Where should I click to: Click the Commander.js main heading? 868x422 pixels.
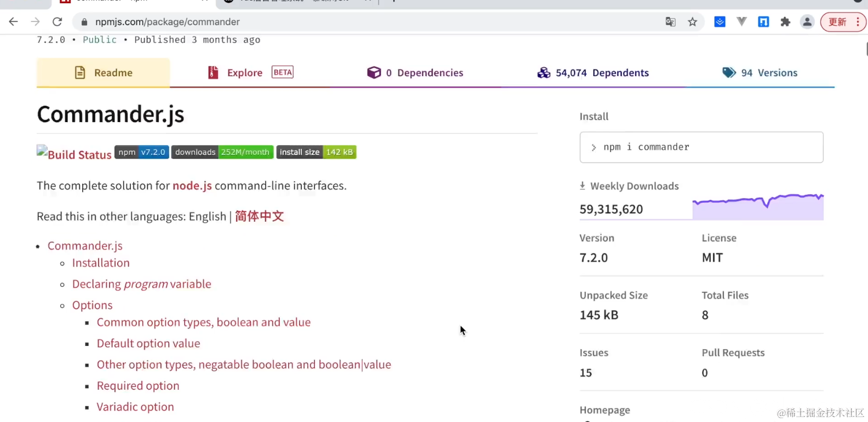[x=111, y=114]
